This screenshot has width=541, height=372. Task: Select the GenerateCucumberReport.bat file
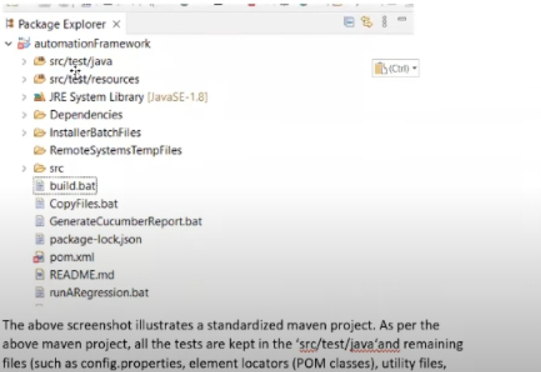click(x=126, y=222)
